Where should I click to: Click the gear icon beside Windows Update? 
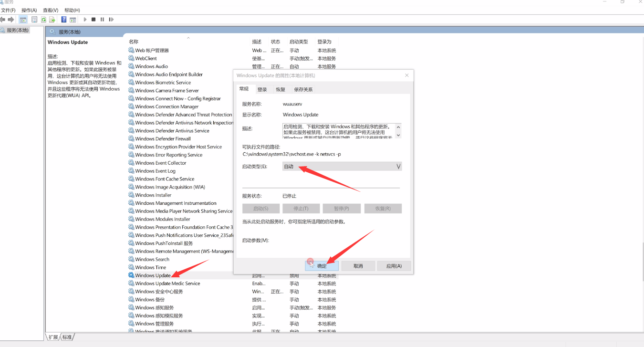click(131, 275)
